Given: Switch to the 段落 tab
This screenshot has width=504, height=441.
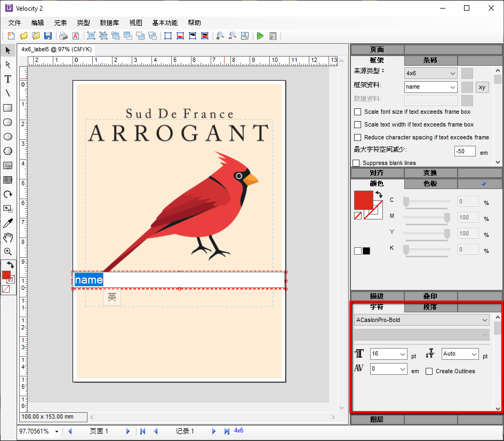Looking at the screenshot, I should point(430,307).
